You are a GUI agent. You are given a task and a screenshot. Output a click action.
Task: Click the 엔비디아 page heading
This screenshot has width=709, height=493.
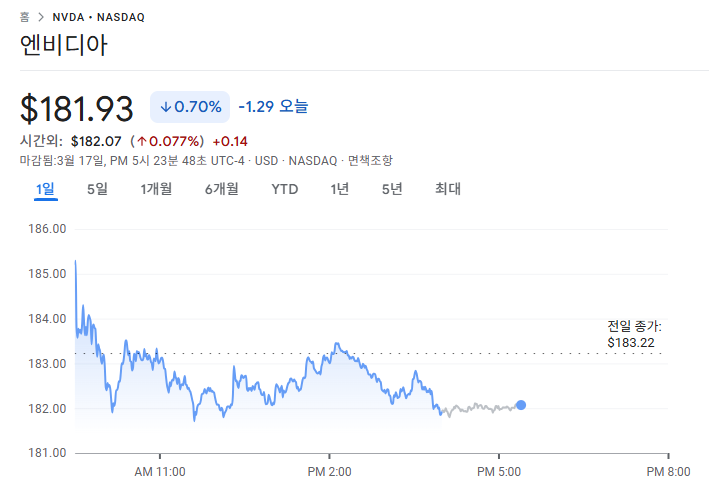coord(64,45)
